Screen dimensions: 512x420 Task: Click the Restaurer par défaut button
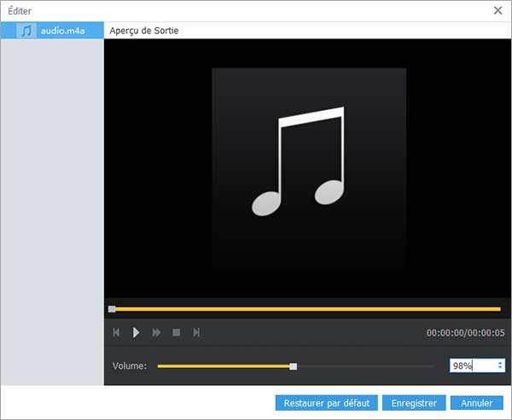click(327, 403)
